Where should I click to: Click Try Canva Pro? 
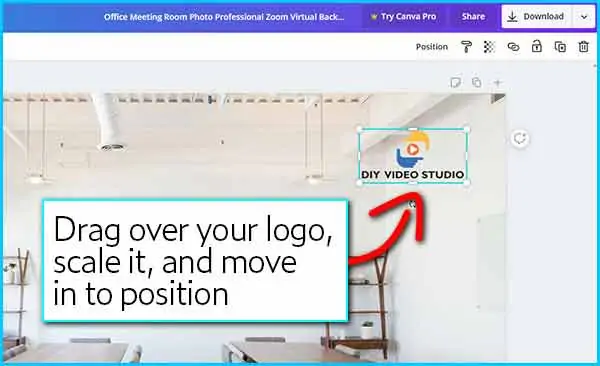pos(404,16)
